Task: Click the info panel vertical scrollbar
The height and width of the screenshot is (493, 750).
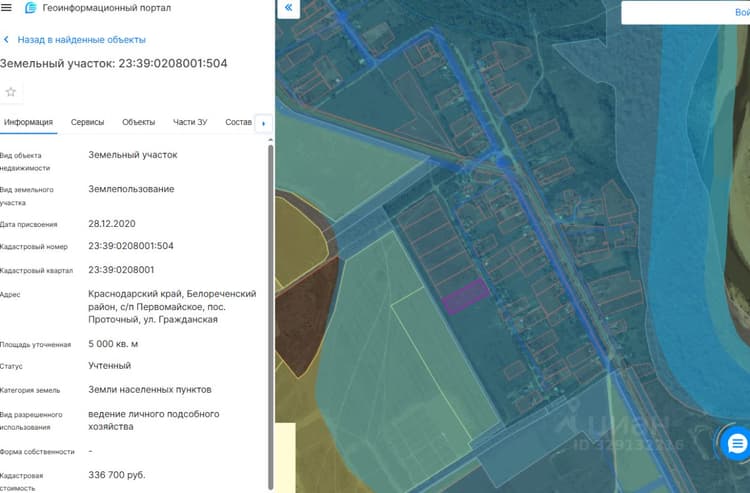Action: [271, 316]
